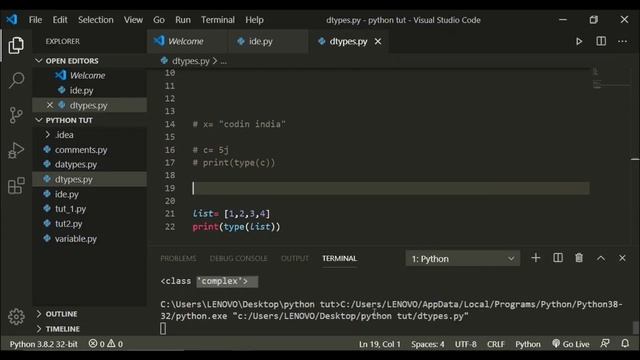640x360 pixels.
Task: Select Python 3.8.2 32-bit interpreter
Action: click(x=43, y=344)
